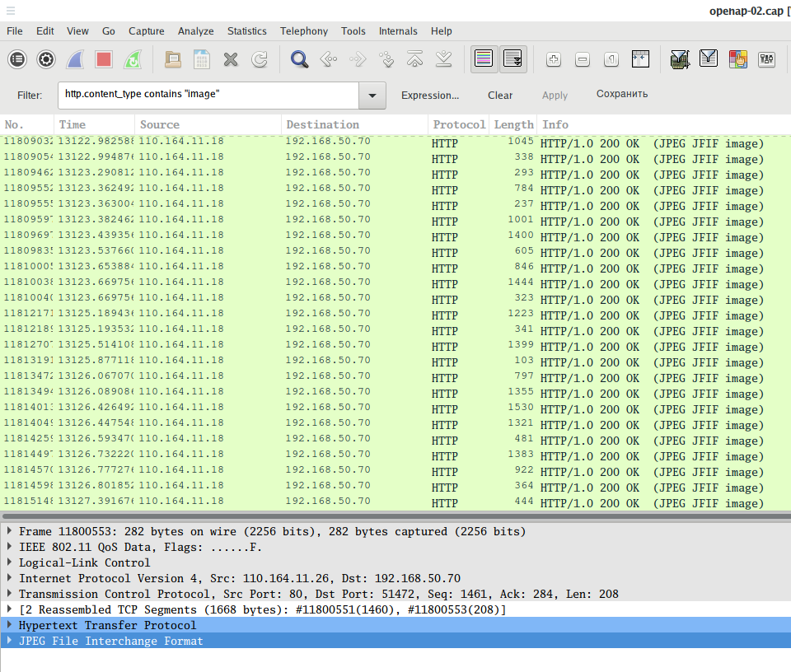Expand the Transmission Control Protocol details
This screenshot has width=791, height=672.
coord(9,594)
